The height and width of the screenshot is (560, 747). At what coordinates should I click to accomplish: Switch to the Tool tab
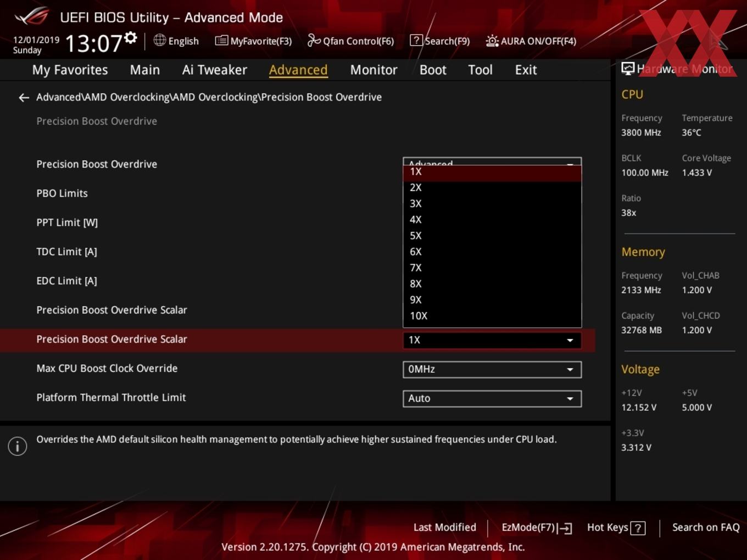480,70
